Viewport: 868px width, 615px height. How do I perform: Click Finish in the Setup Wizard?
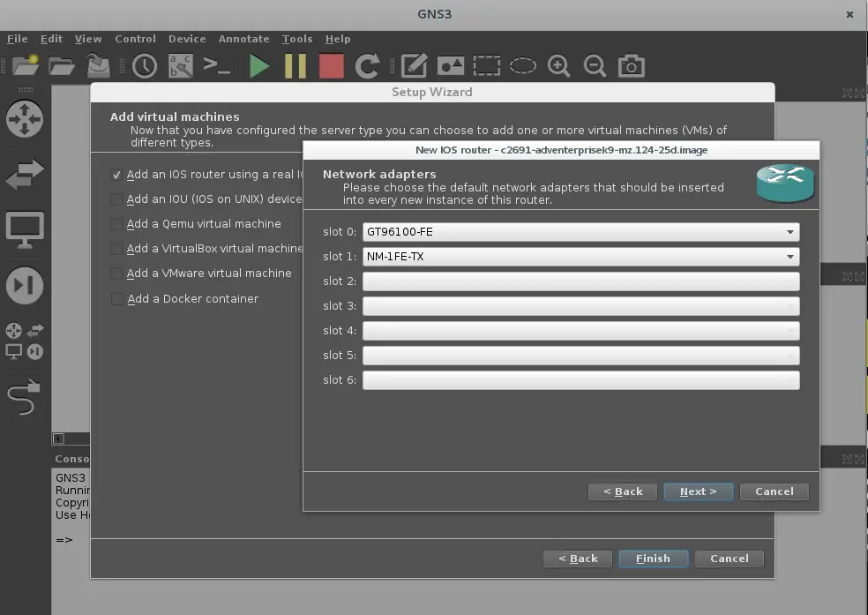coord(654,559)
